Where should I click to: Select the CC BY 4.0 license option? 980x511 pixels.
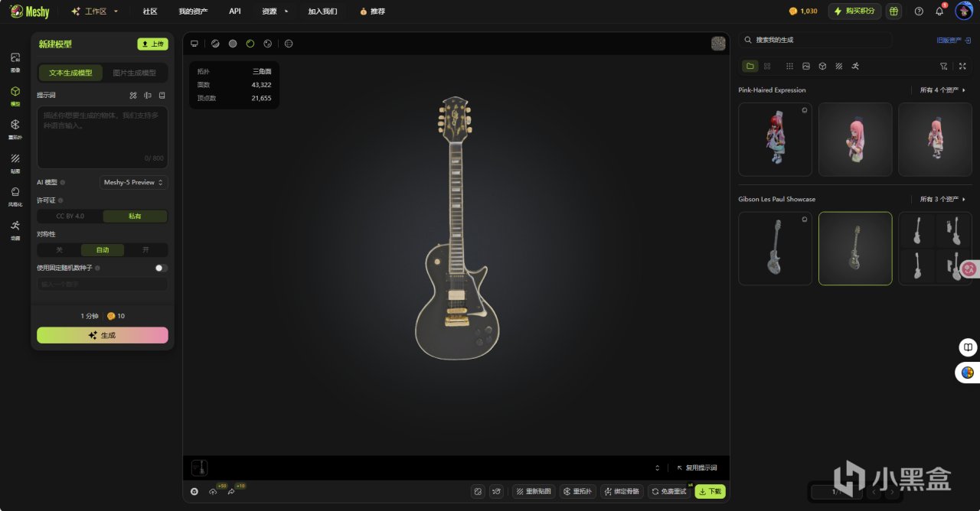pyautogui.click(x=70, y=216)
